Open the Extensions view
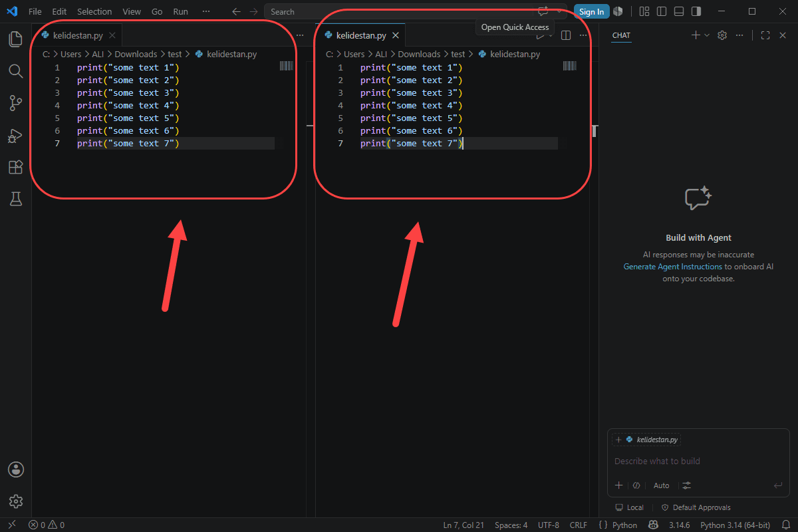This screenshot has height=532, width=798. click(x=15, y=167)
